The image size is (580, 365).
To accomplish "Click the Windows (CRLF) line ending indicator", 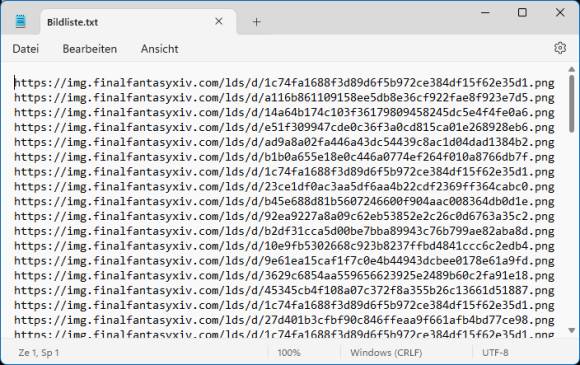I will tap(386, 352).
